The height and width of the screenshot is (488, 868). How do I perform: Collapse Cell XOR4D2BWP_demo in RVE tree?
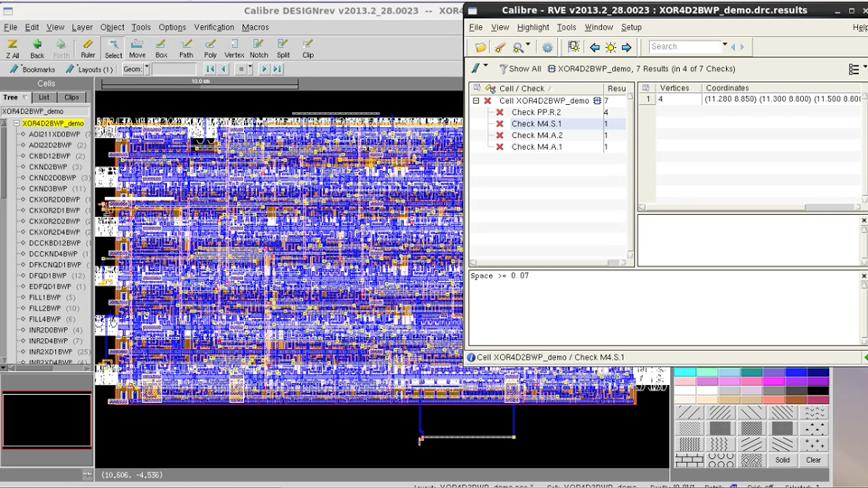click(476, 100)
